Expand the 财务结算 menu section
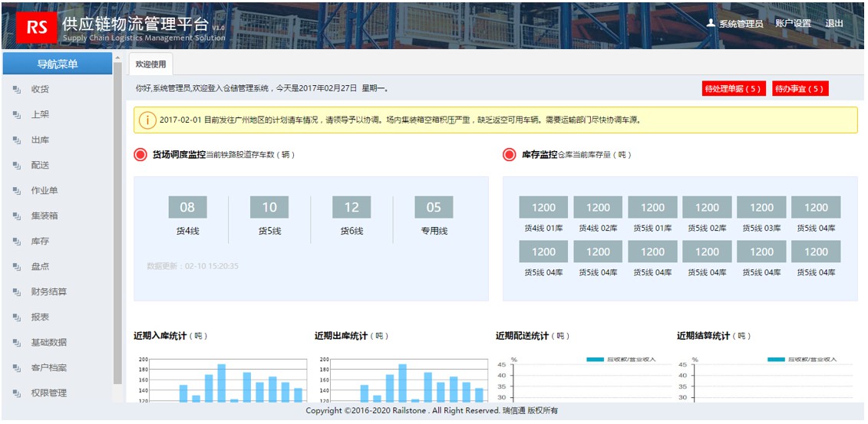The height and width of the screenshot is (424, 868). click(48, 292)
